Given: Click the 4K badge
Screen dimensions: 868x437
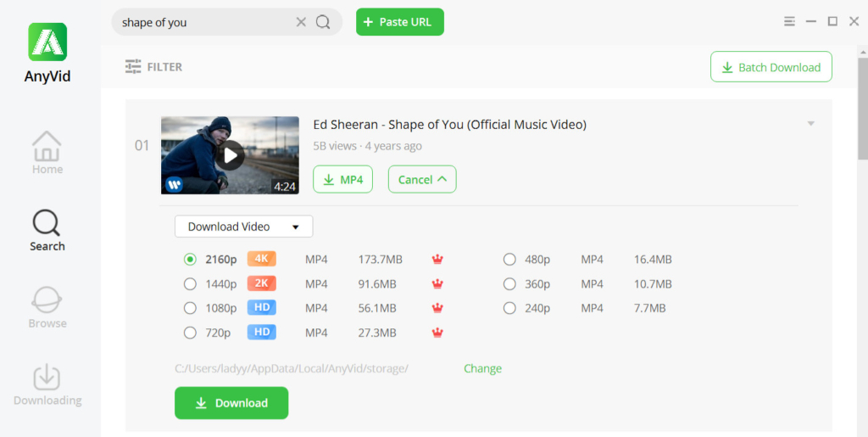Looking at the screenshot, I should pos(261,259).
